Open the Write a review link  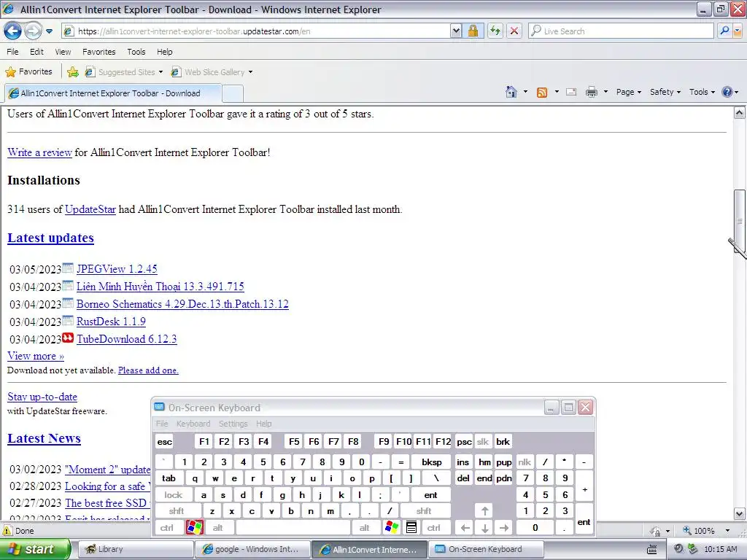click(x=39, y=152)
